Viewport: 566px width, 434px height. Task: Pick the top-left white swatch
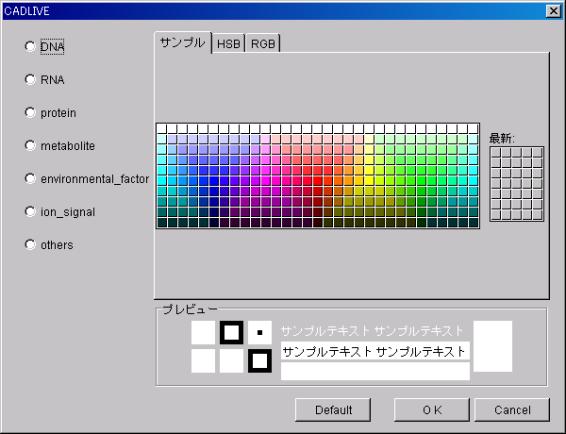(x=162, y=129)
